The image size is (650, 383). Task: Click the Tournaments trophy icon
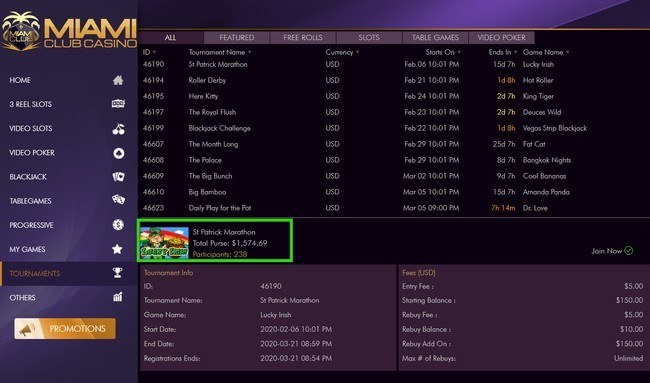point(117,273)
